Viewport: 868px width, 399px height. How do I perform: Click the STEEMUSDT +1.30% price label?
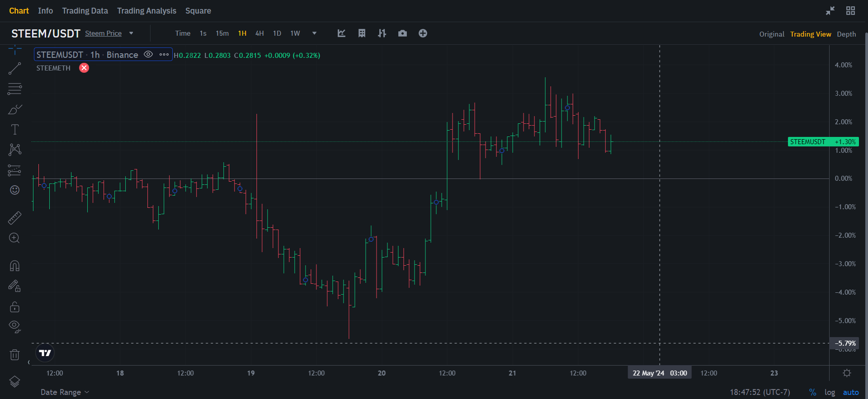[x=823, y=142]
